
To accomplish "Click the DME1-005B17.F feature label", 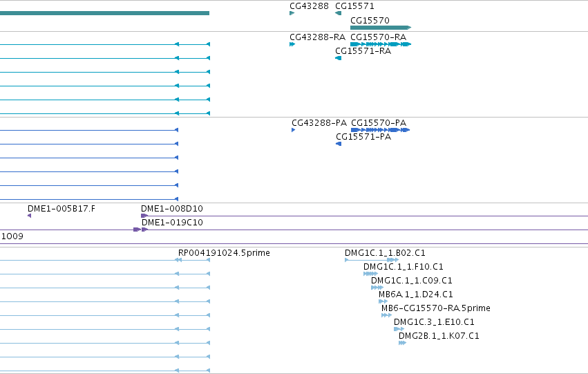I will point(61,209).
